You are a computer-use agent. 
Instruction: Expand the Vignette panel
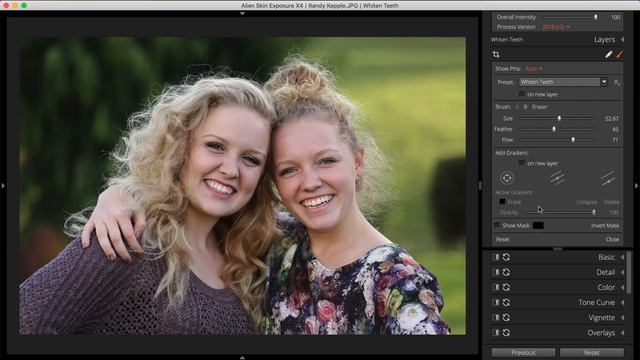coord(622,318)
